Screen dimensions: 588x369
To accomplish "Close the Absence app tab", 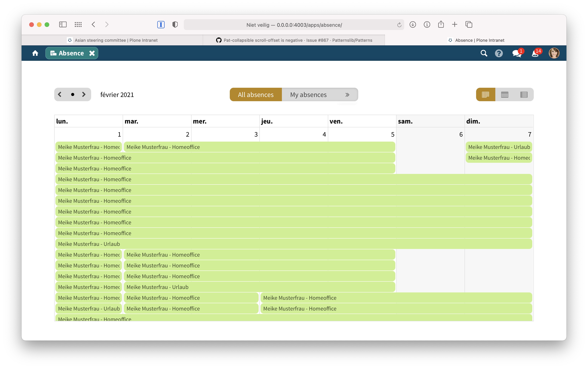I will tap(92, 53).
